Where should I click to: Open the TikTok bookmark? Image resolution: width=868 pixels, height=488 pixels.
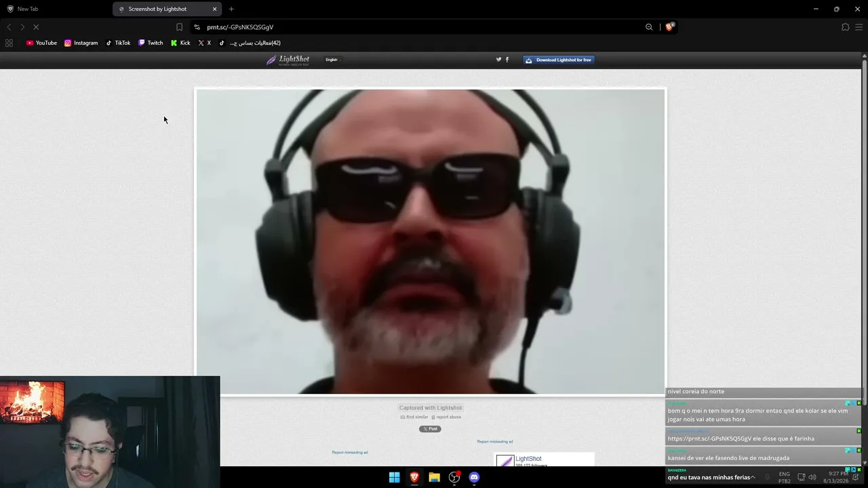pyautogui.click(x=118, y=43)
